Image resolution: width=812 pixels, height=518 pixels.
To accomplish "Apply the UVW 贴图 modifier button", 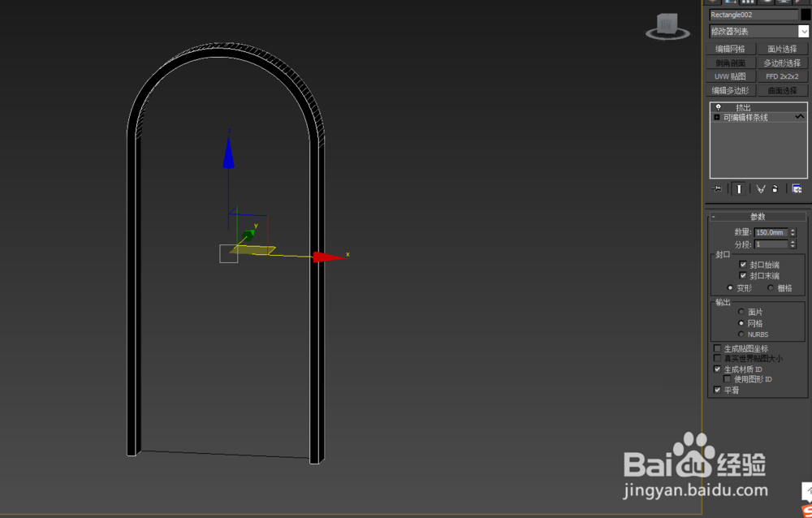I will point(730,76).
